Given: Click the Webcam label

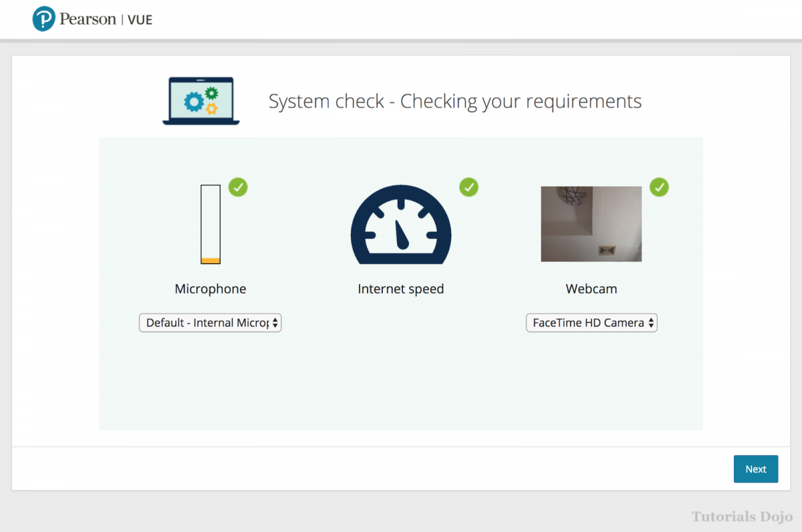Looking at the screenshot, I should pyautogui.click(x=591, y=289).
